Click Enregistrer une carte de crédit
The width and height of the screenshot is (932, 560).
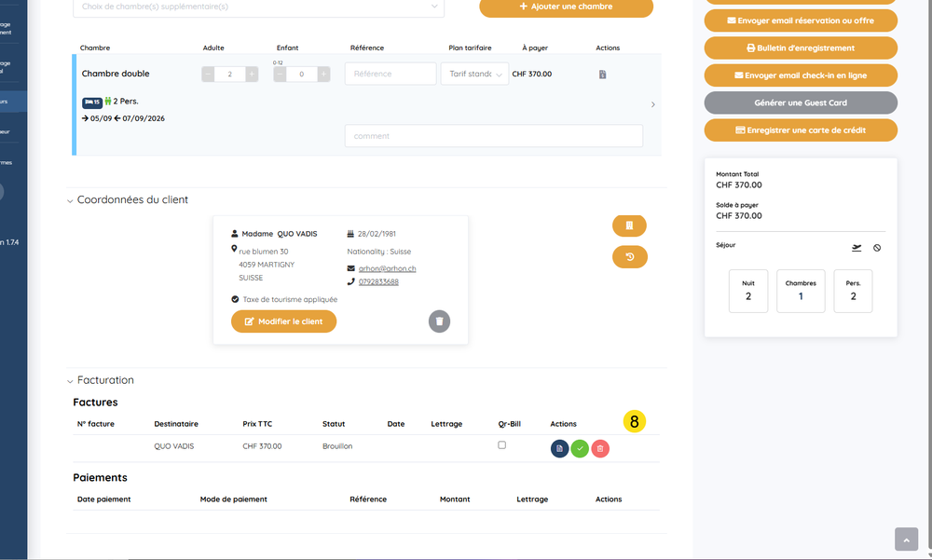click(801, 130)
